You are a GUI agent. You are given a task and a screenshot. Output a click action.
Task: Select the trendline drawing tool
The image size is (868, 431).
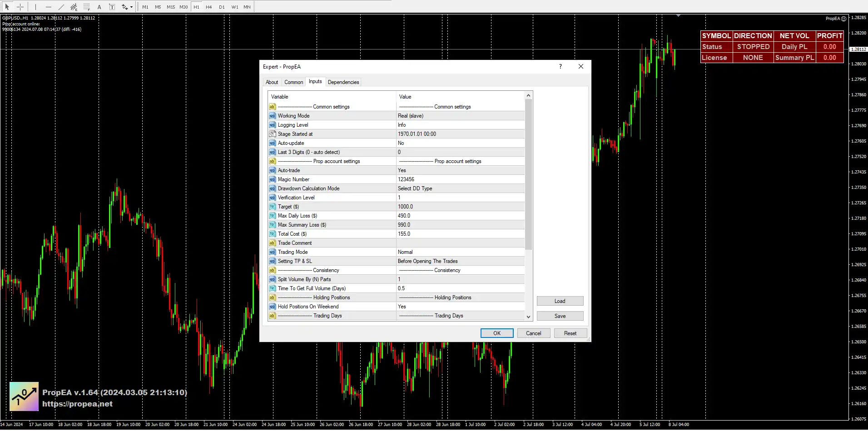point(61,7)
